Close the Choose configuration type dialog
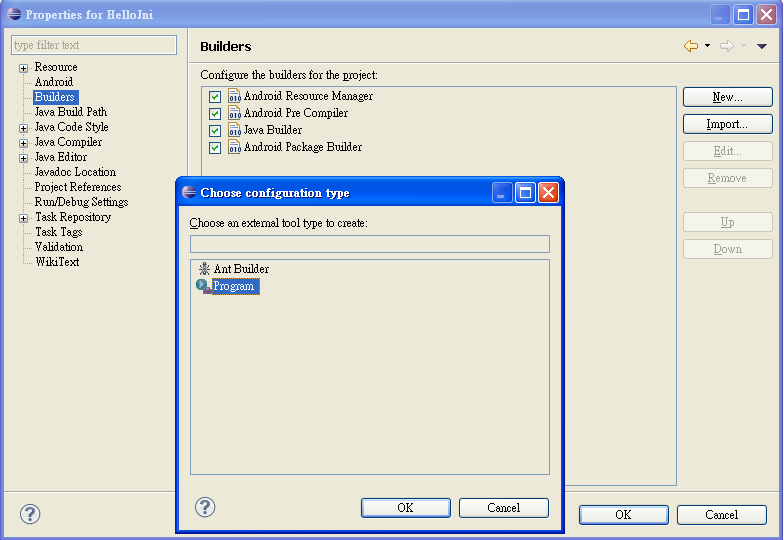Image resolution: width=784 pixels, height=540 pixels. click(x=548, y=192)
